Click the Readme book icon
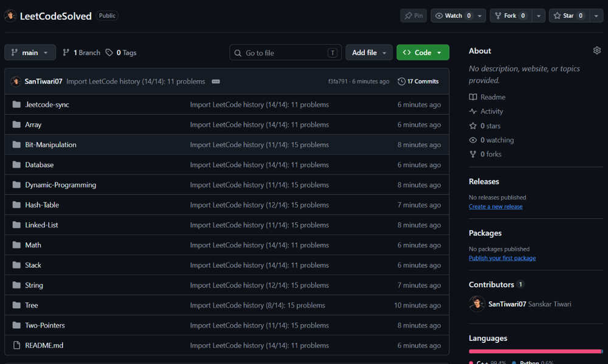This screenshot has width=608, height=364. pos(473,97)
